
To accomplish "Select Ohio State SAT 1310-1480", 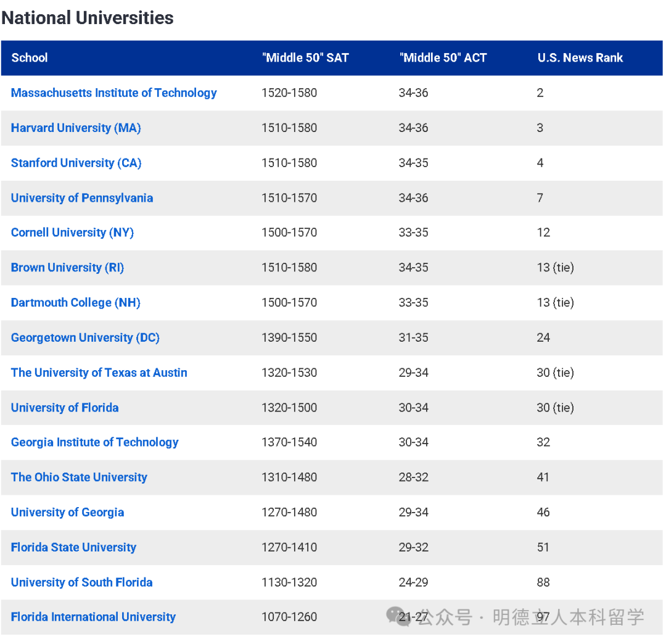I will coord(289,477).
